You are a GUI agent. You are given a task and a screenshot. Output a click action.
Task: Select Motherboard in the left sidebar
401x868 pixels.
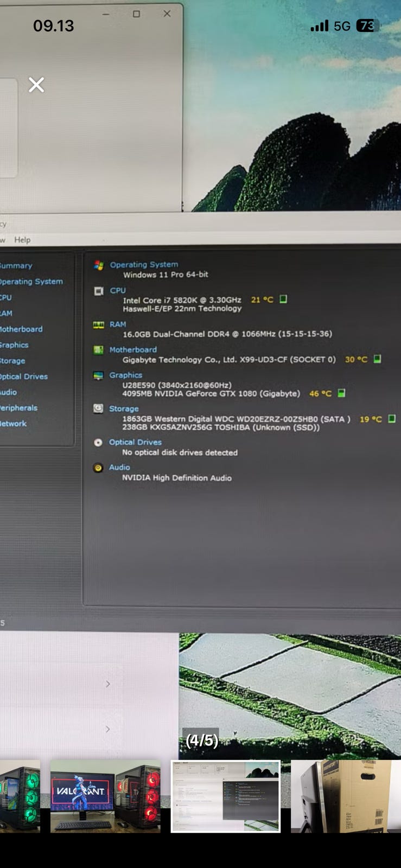[x=21, y=329]
